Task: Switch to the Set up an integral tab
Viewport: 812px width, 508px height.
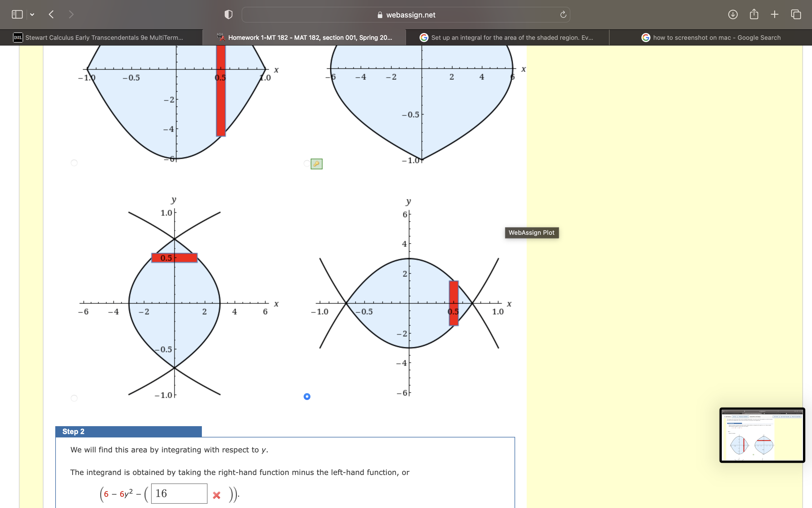Action: (x=507, y=38)
